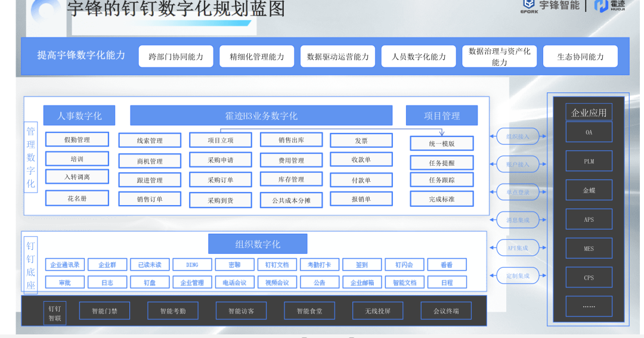The width and height of the screenshot is (644, 338).
Task: Click the 完成标准 box
Action: point(442,199)
